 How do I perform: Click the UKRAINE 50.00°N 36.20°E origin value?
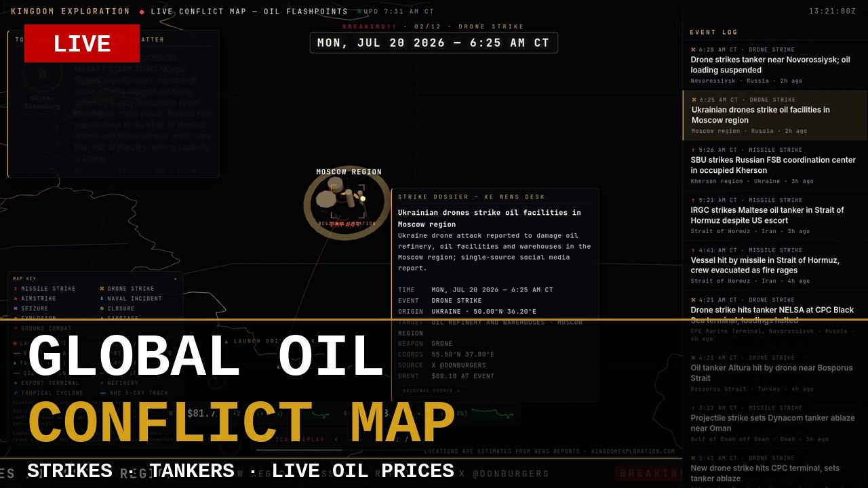click(484, 312)
